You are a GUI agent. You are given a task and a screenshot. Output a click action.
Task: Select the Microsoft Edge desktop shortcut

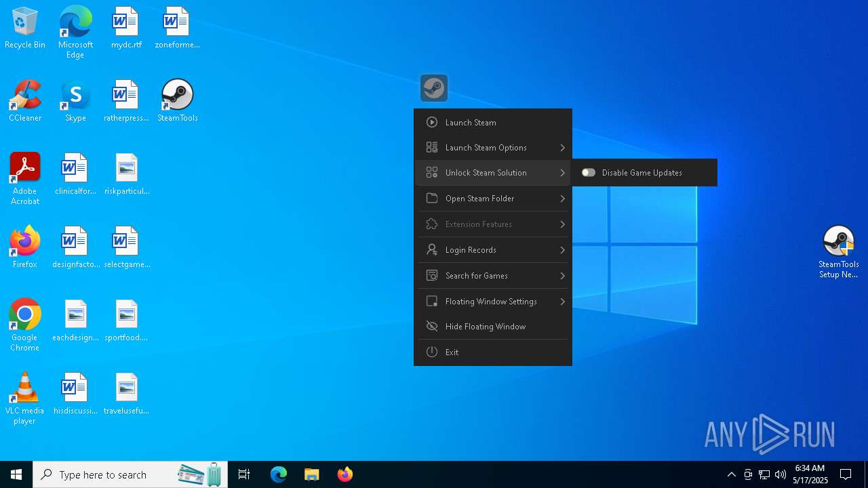[x=75, y=32]
